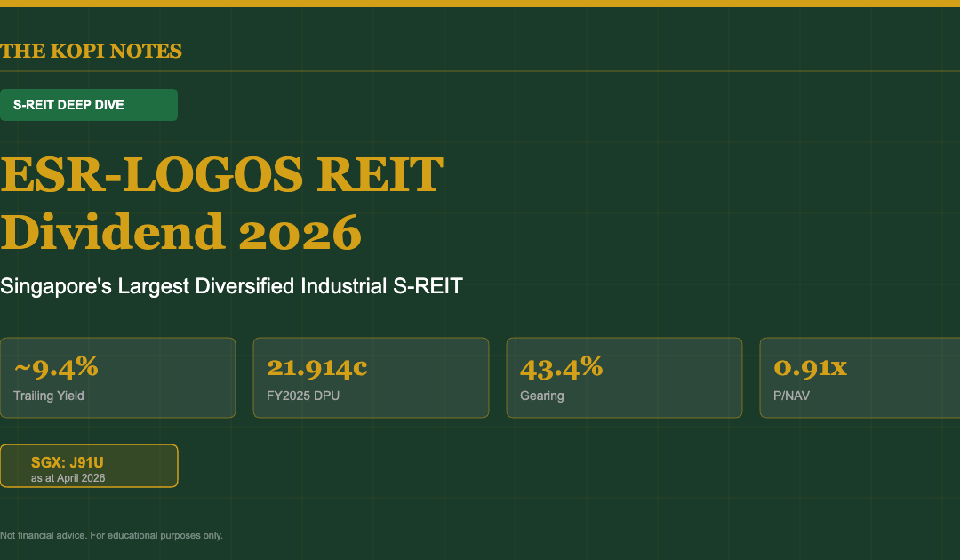
Task: Click the SGX: J91U ticker box
Action: pos(89,466)
